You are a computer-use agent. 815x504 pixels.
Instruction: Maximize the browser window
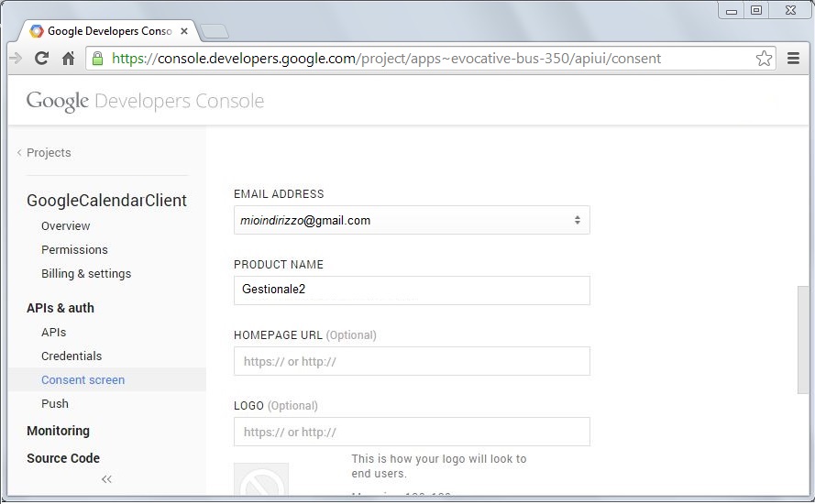[x=756, y=10]
